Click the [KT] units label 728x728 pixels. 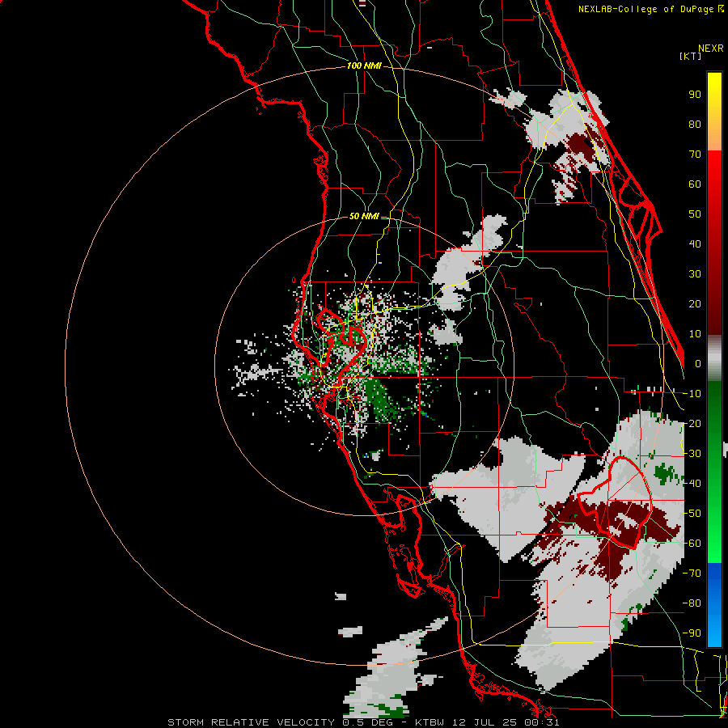point(690,56)
